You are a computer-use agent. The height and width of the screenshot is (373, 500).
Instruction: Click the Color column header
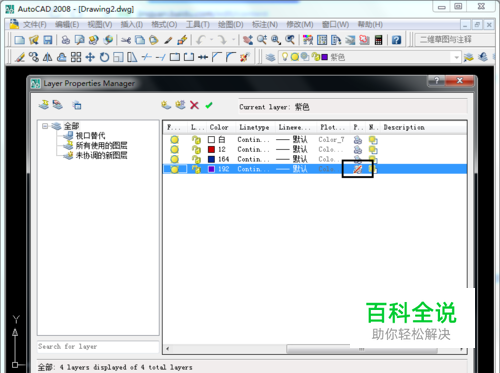[219, 127]
